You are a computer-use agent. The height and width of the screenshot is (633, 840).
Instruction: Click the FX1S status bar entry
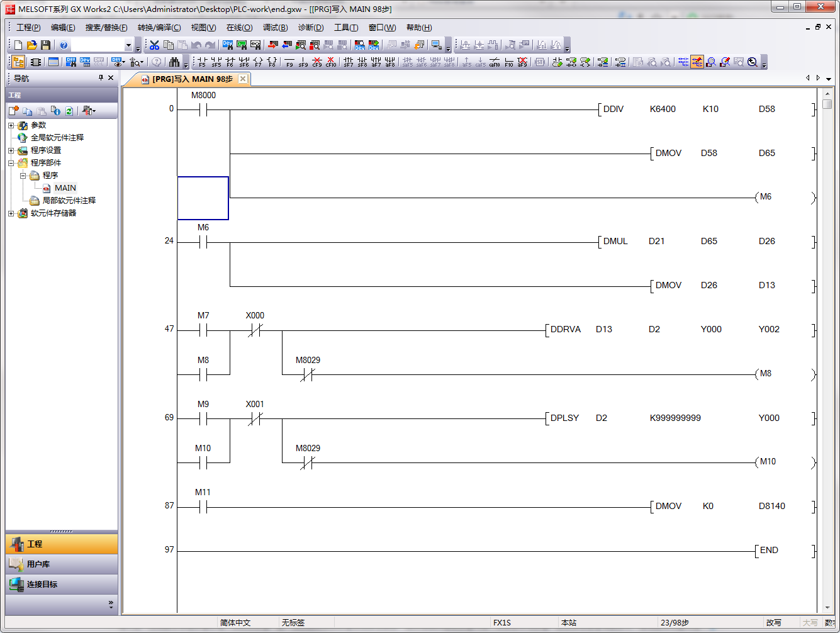[502, 622]
